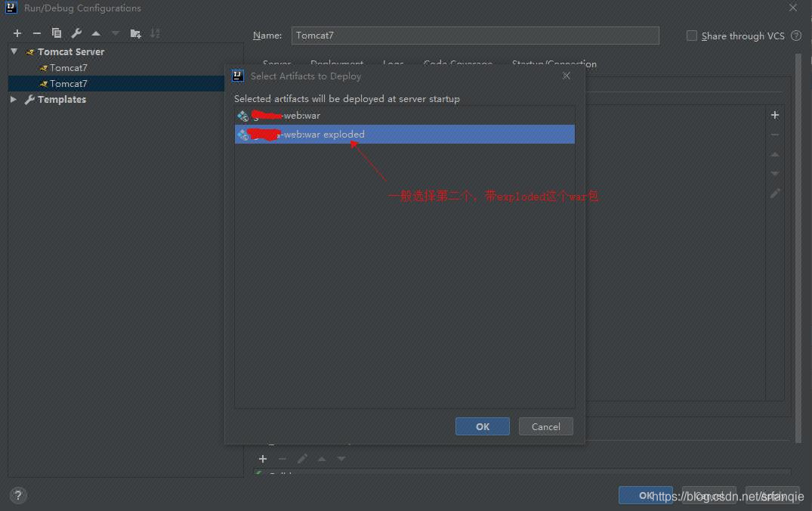The width and height of the screenshot is (812, 511).
Task: Edit the deployment item with the pencil icon
Action: [775, 194]
